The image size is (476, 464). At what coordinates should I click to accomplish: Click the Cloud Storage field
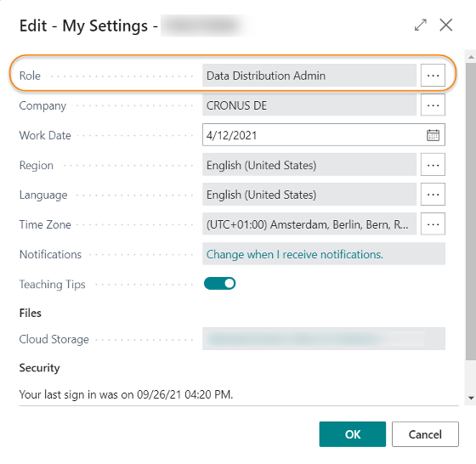(x=324, y=339)
